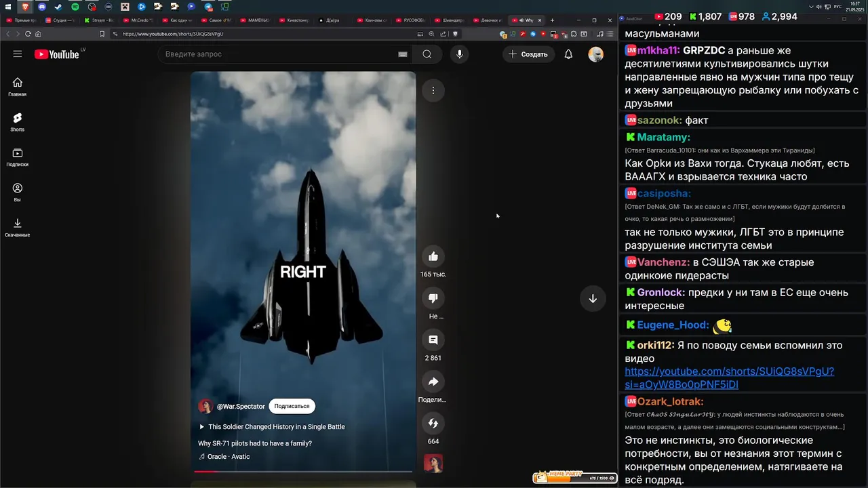
Task: Click the magnifier search button
Action: 427,54
